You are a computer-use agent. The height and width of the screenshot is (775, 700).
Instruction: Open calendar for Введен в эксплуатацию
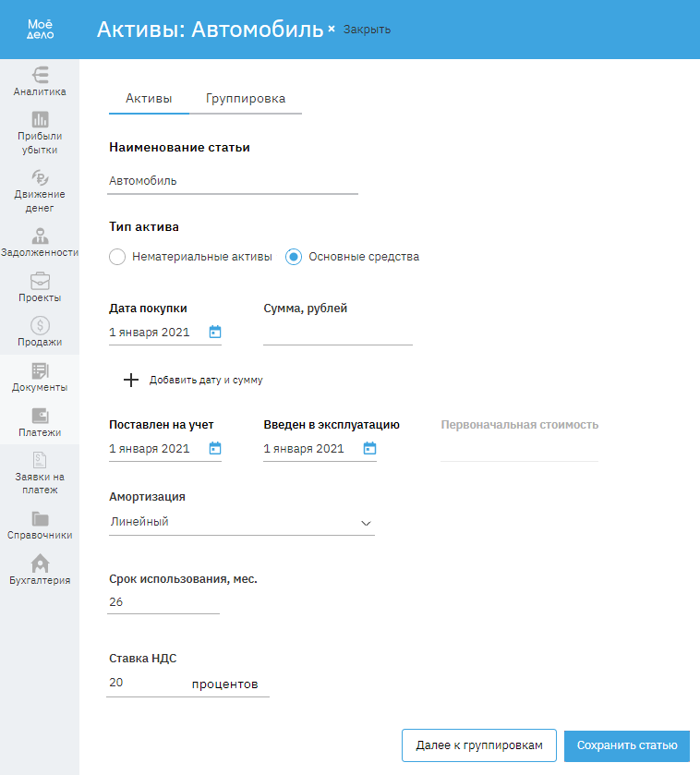pos(369,448)
